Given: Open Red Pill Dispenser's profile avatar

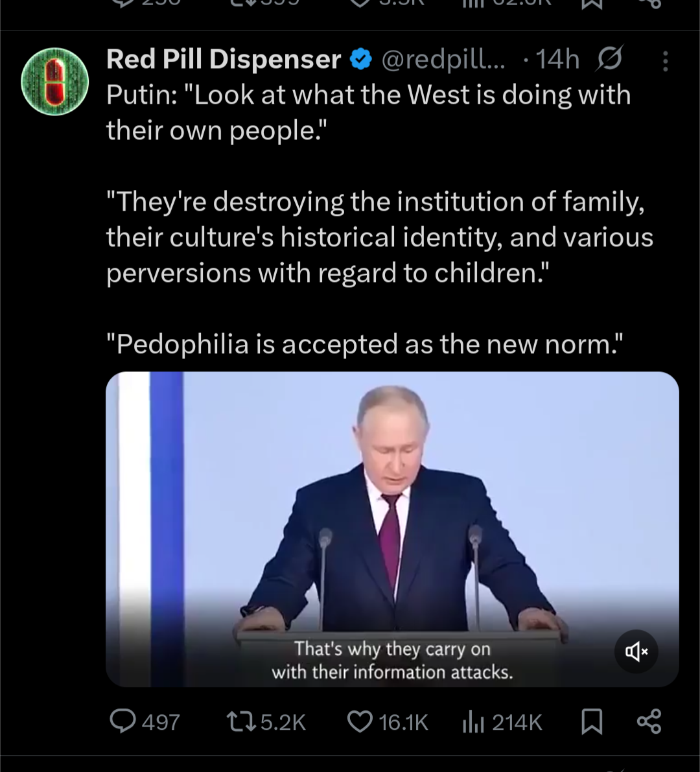Looking at the screenshot, I should tap(54, 82).
